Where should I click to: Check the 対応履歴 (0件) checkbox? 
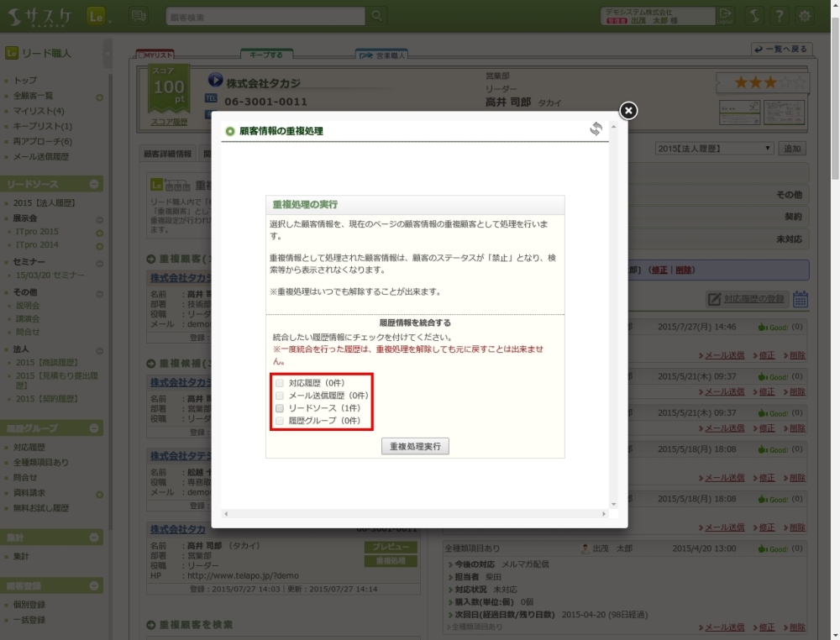click(280, 383)
